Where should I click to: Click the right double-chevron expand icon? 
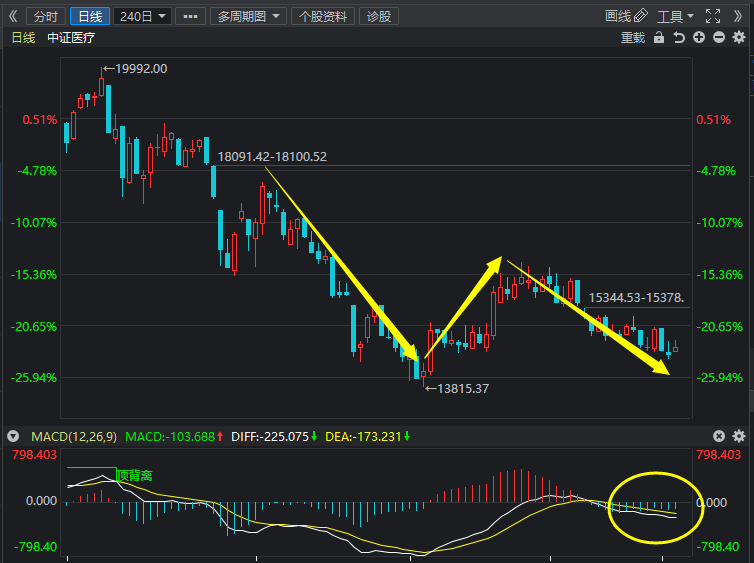[x=738, y=16]
